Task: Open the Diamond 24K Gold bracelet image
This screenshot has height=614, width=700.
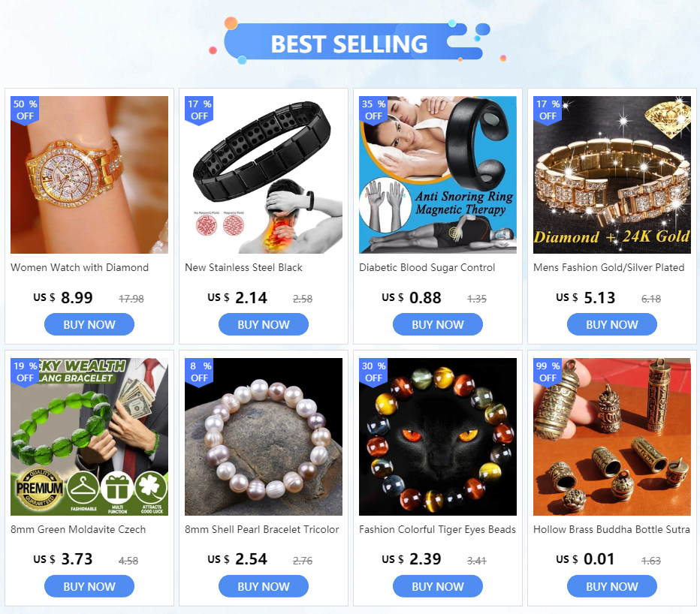Action: click(x=612, y=175)
